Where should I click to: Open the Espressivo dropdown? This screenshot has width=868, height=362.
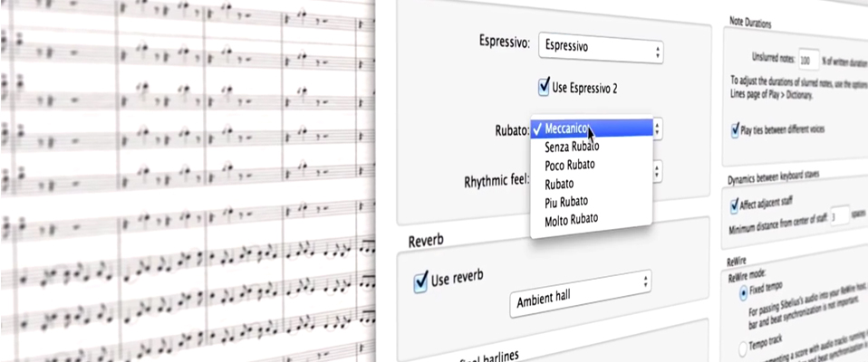pos(601,48)
